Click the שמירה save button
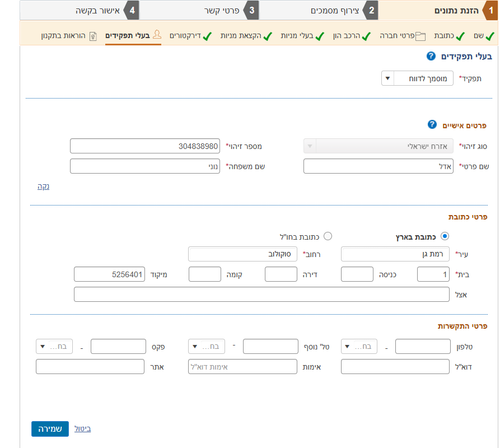 click(50, 429)
